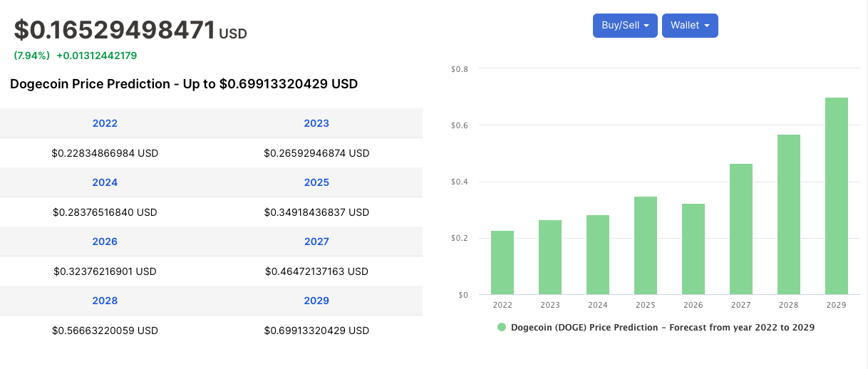Click the 2023 chart bar
This screenshot has width=868, height=369.
[550, 257]
